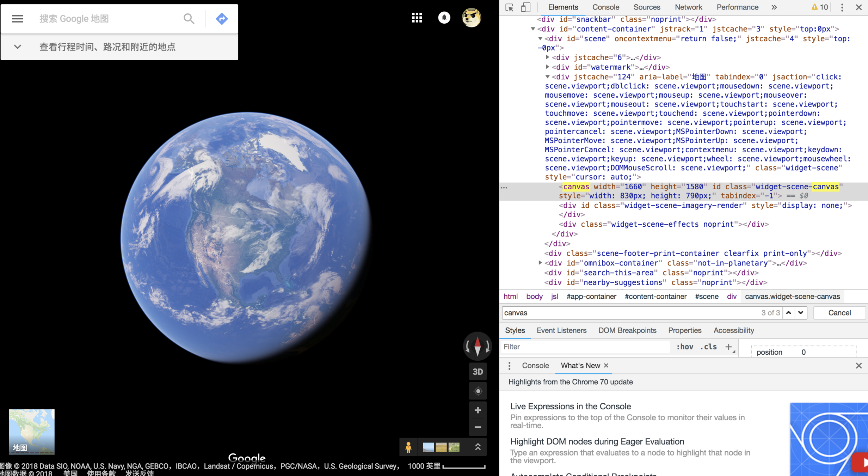Toggle the :hov element state panel
This screenshot has width=868, height=476.
[x=685, y=347]
